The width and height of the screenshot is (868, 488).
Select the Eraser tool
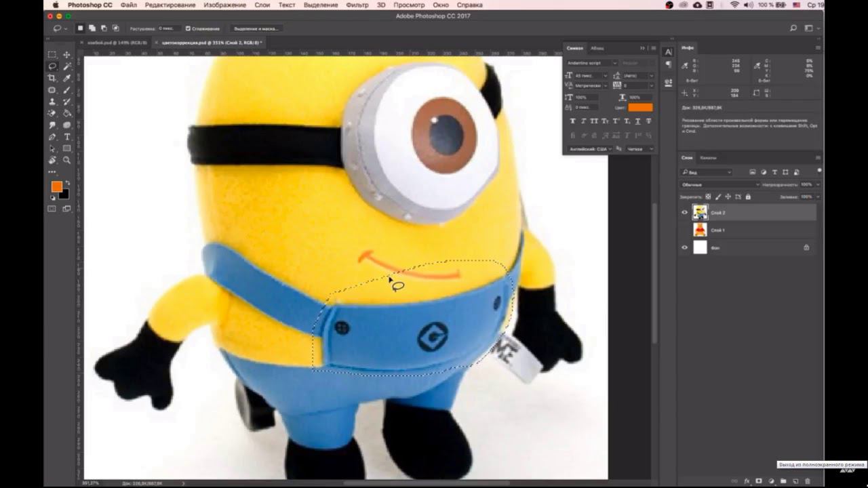pyautogui.click(x=52, y=113)
